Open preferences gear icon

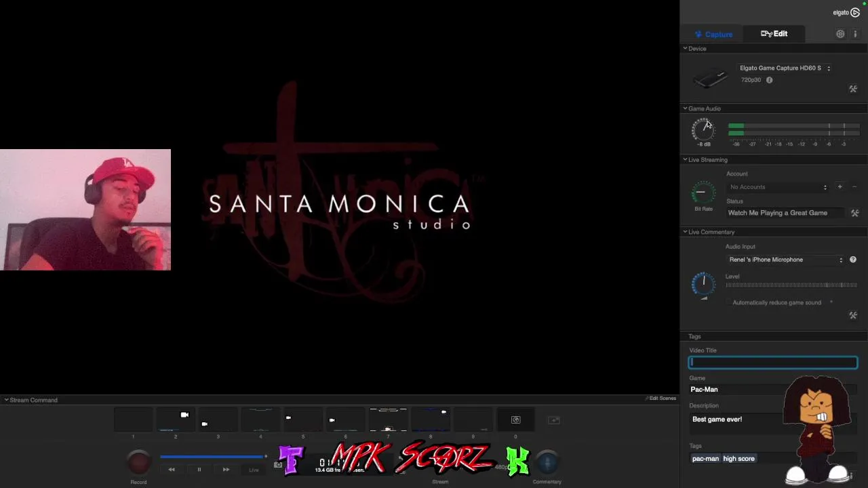click(840, 34)
